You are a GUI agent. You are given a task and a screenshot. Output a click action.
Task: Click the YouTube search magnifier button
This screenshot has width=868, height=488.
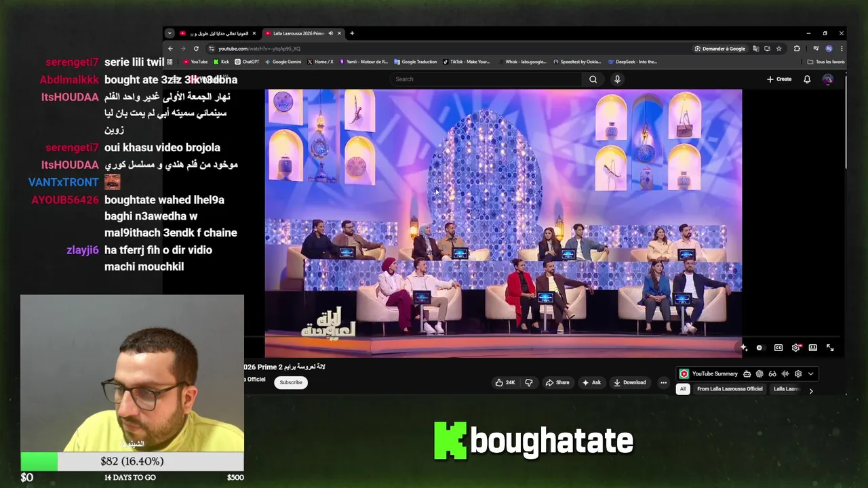[593, 79]
